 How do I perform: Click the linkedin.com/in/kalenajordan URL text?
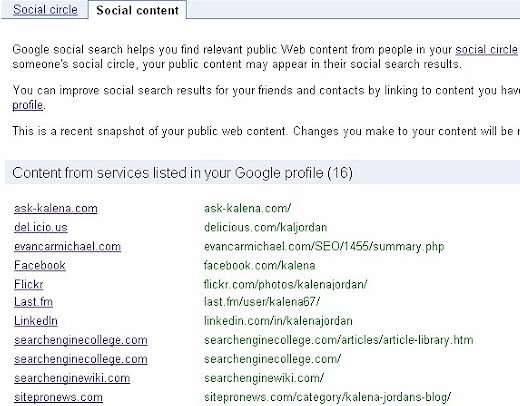278,321
